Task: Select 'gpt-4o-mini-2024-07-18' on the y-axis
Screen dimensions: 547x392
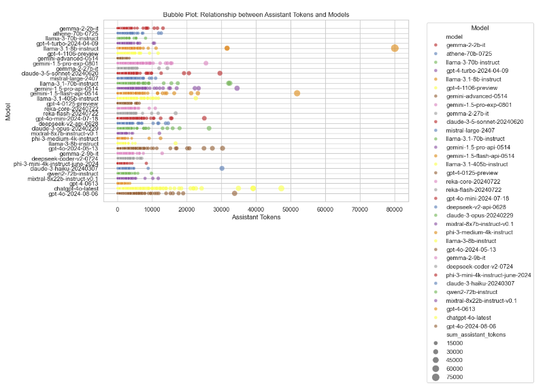Action: click(x=67, y=118)
